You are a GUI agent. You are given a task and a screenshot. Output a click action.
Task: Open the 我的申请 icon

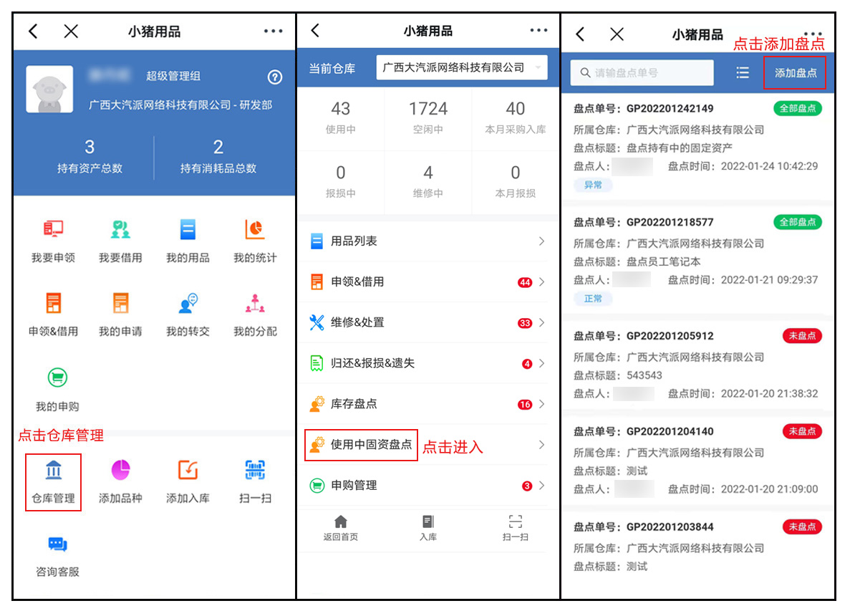(x=120, y=303)
